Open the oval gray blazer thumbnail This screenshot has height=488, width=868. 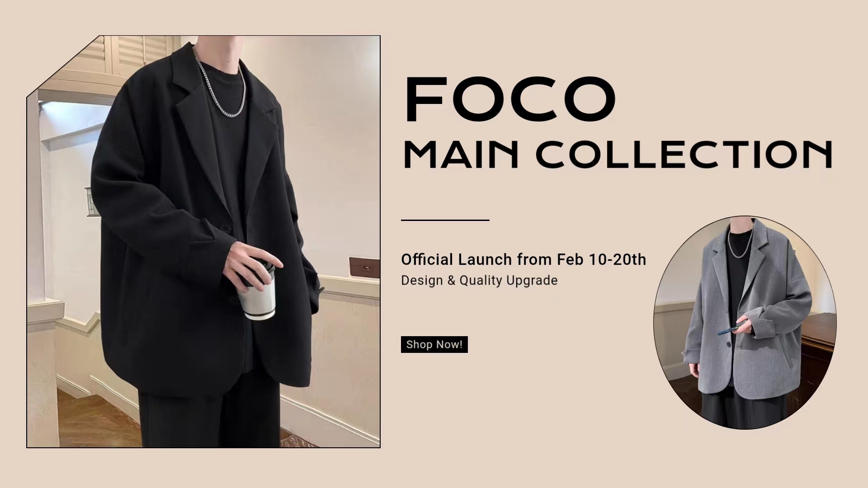point(745,322)
